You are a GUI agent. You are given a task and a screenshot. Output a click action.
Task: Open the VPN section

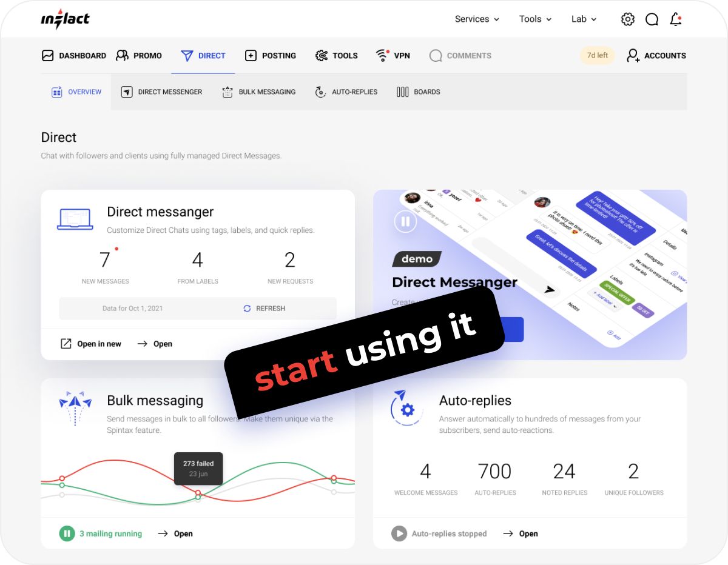tap(393, 55)
